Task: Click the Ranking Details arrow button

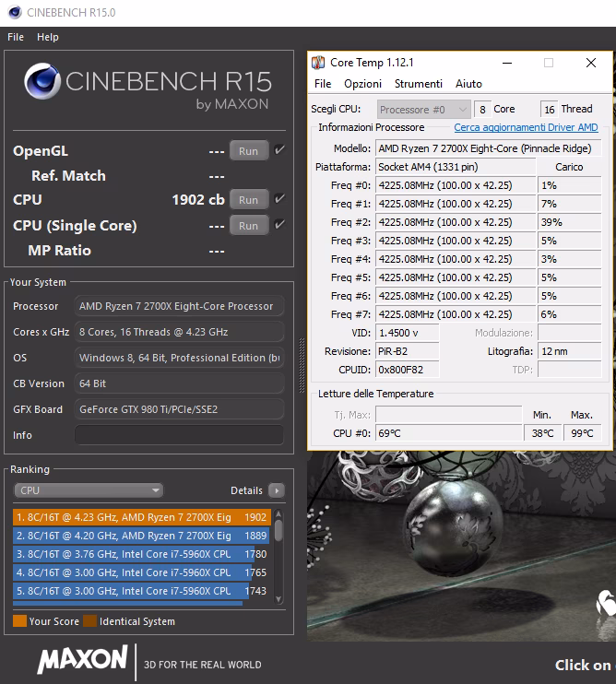Action: click(x=276, y=490)
